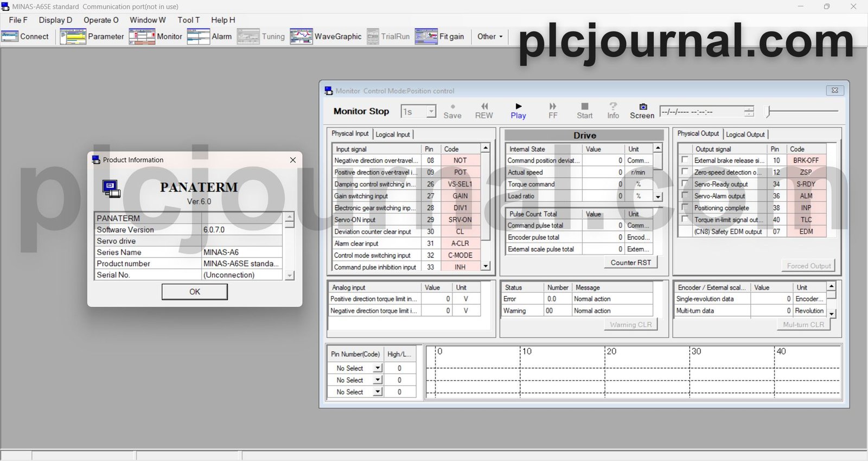Viewport: 868px width, 461px height.
Task: Open the Help menu
Action: tap(223, 20)
